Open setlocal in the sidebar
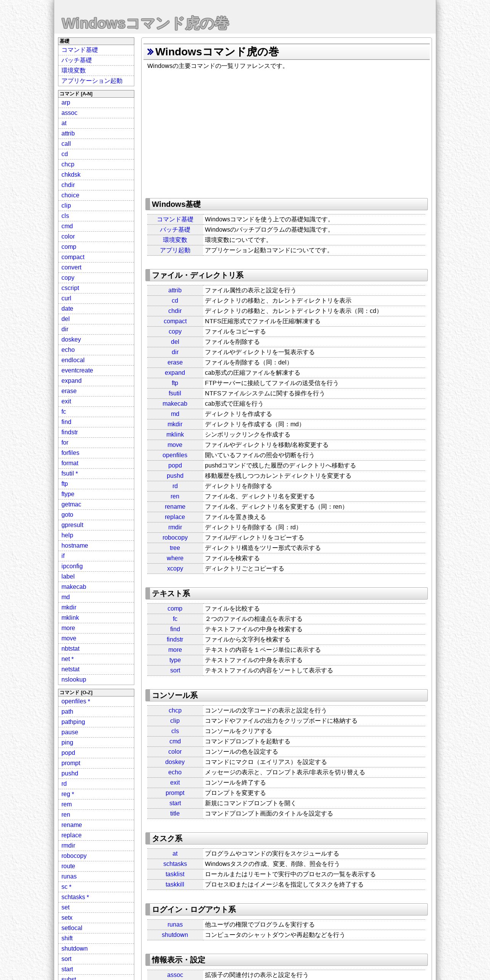Image resolution: width=490 pixels, height=980 pixels. [72, 928]
